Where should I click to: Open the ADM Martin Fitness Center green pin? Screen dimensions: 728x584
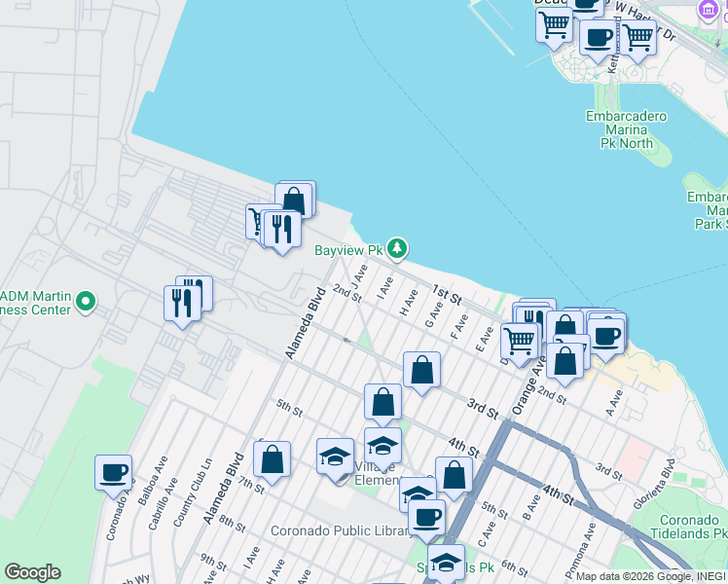86,302
